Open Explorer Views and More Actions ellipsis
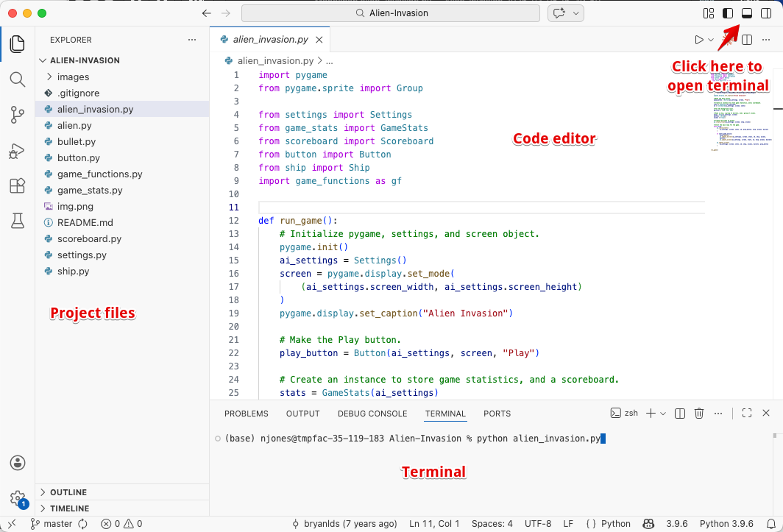Screen dimensions: 783x532 coord(192,40)
